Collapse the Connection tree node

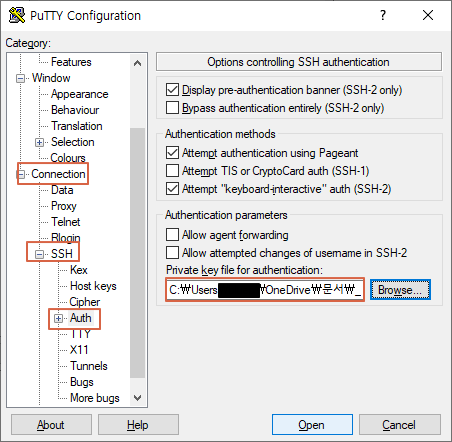coord(21,174)
